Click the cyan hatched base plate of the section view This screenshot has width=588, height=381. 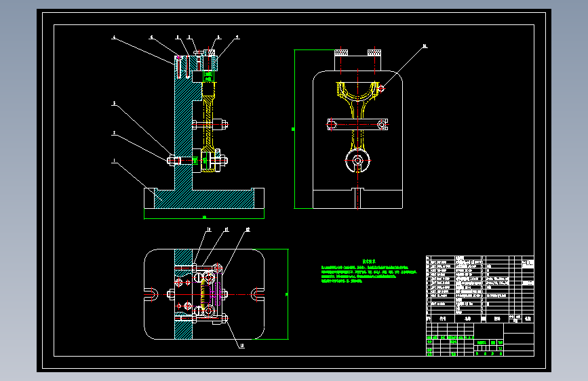[x=204, y=199]
